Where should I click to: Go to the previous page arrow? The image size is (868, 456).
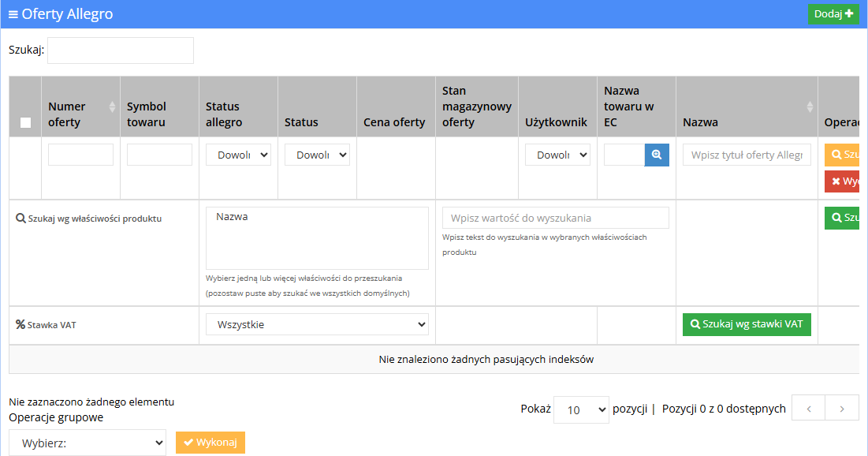[x=808, y=409]
